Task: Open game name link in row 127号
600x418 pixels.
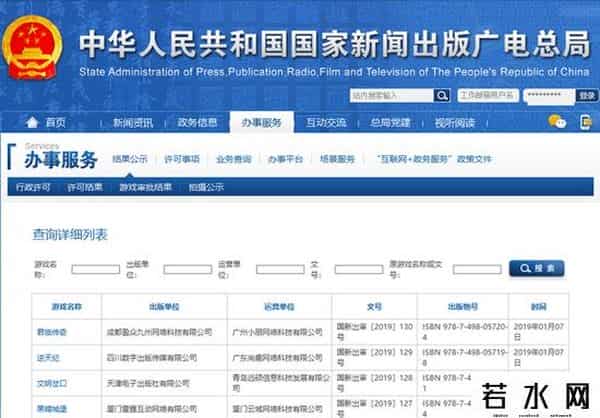Action: (x=52, y=409)
